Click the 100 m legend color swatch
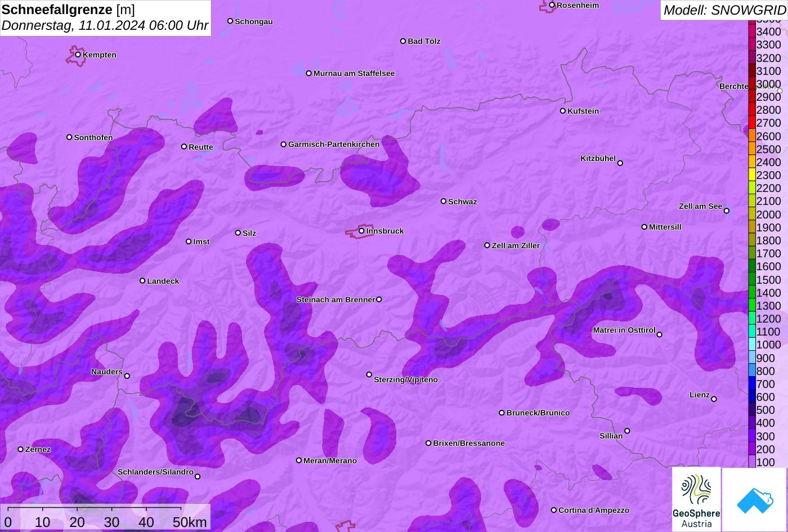Viewport: 788px width, 532px height. 752,462
